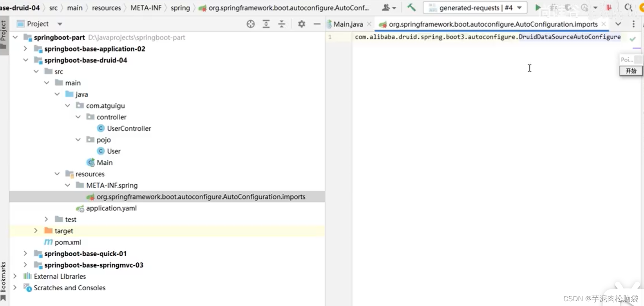Expand Scratches and Consoles node
The width and height of the screenshot is (644, 306).
15,288
